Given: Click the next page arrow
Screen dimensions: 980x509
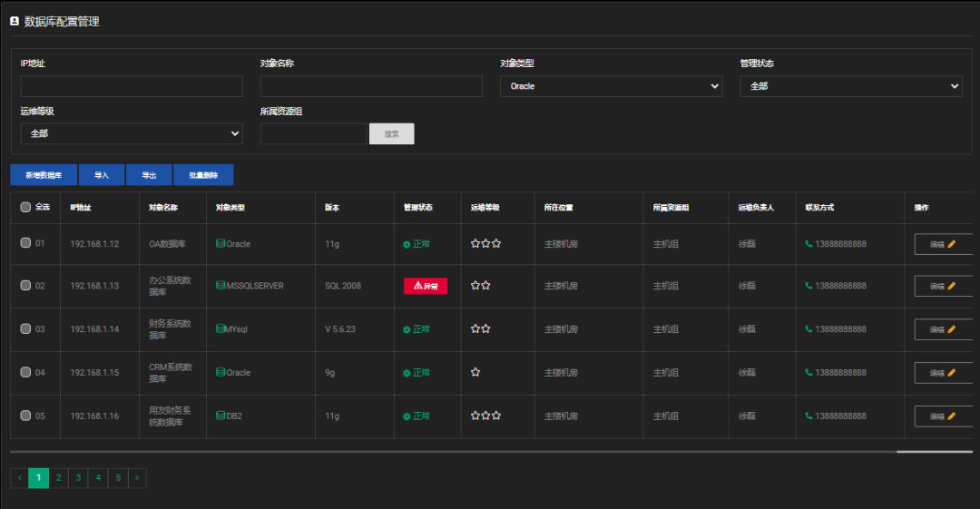Looking at the screenshot, I should pyautogui.click(x=138, y=478).
